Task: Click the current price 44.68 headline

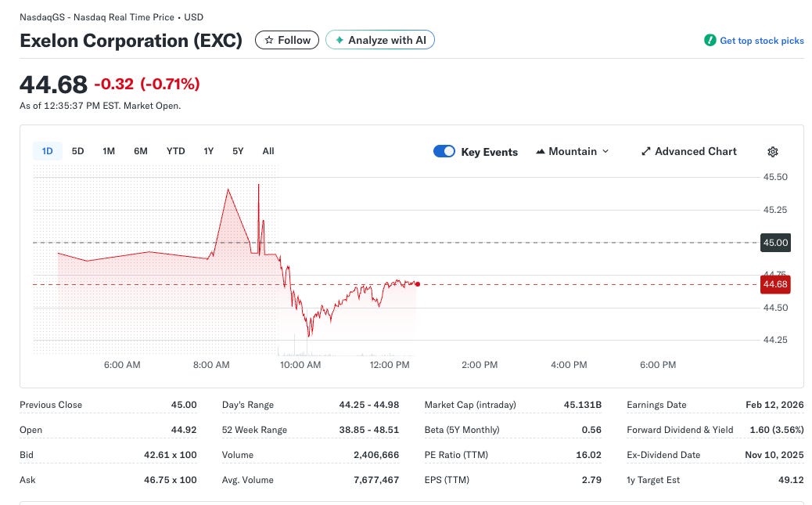Action: tap(53, 85)
